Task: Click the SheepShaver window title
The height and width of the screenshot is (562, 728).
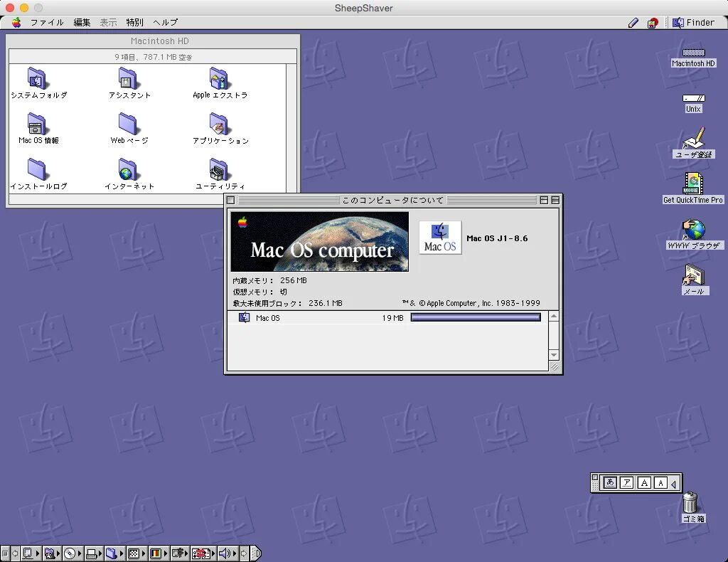Action: pyautogui.click(x=363, y=8)
